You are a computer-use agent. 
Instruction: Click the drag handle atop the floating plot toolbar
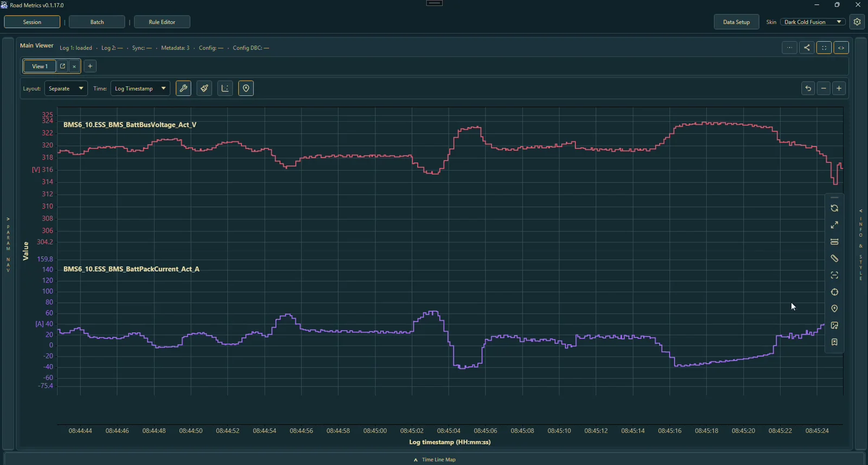(x=834, y=197)
